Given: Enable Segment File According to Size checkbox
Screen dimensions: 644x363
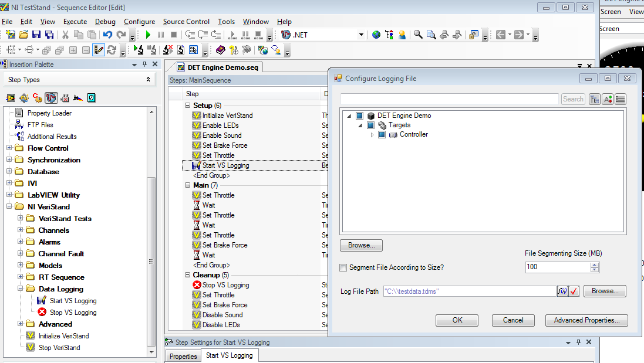Looking at the screenshot, I should [343, 267].
